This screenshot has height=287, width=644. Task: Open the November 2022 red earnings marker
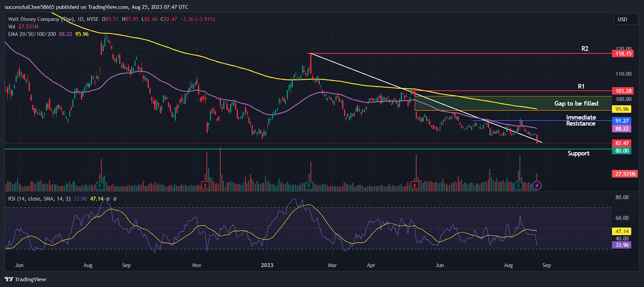point(205,186)
